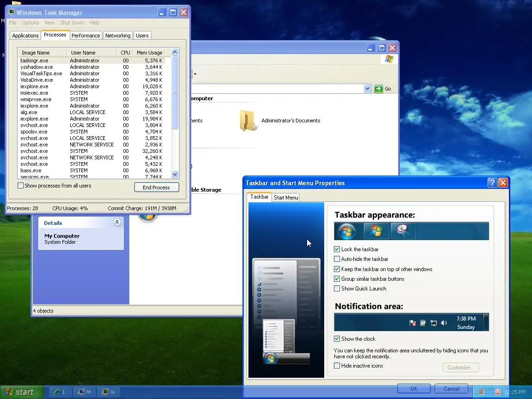Sort by User Name column header
The height and width of the screenshot is (399, 532).
tap(91, 53)
